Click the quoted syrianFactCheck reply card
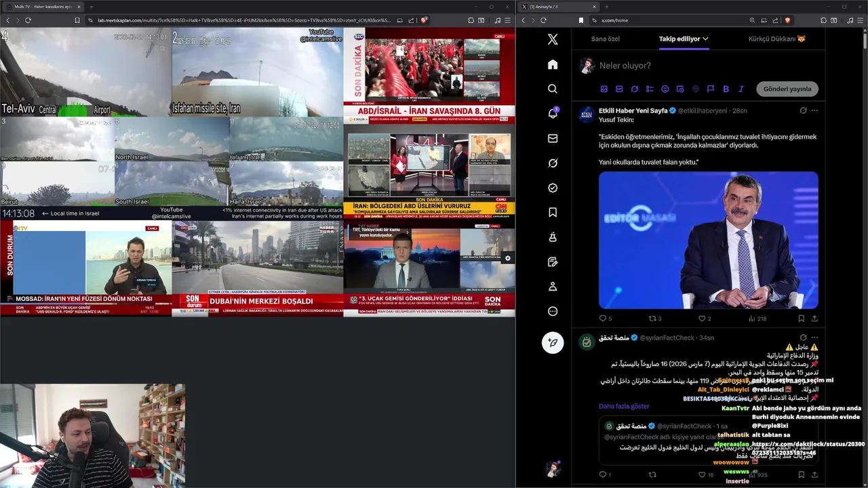The width and height of the screenshot is (868, 488). 709,441
